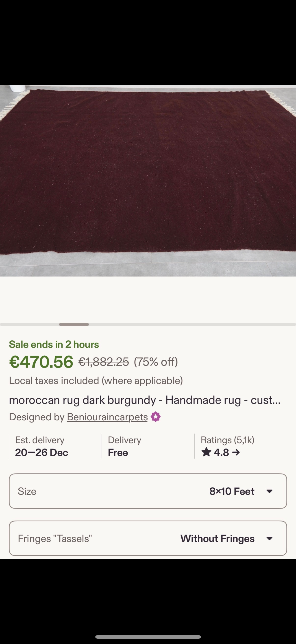The height and width of the screenshot is (644, 296).
Task: Tap the burgundy rug product photo
Action: pyautogui.click(x=148, y=180)
